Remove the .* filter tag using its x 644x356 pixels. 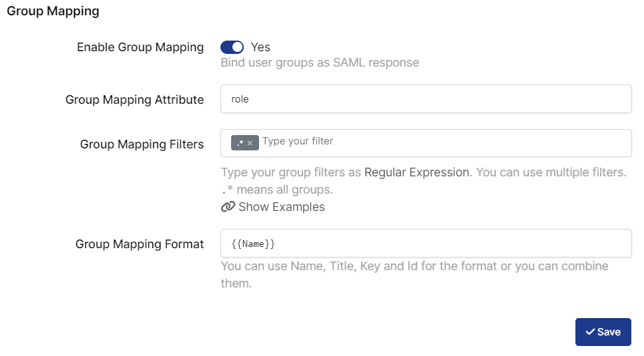(x=250, y=143)
